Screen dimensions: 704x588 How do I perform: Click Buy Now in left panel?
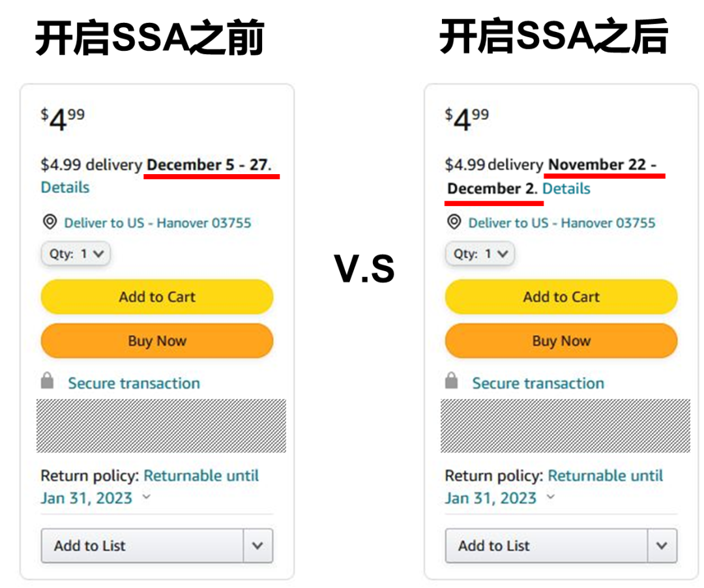pos(157,341)
